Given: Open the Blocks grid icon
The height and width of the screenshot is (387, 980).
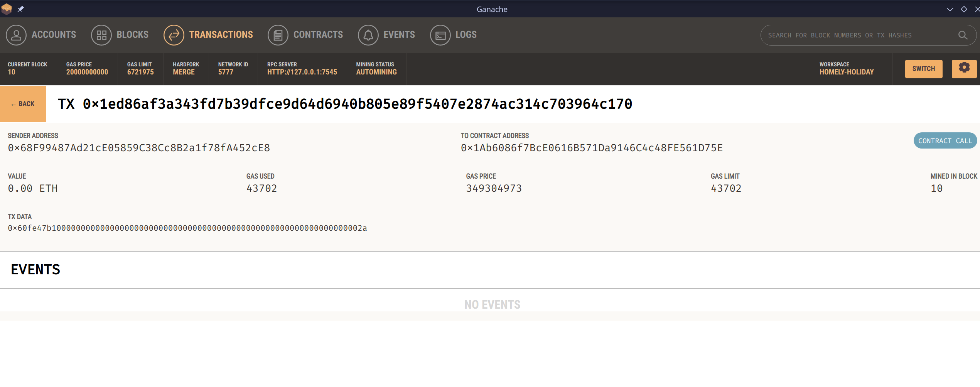Looking at the screenshot, I should pyautogui.click(x=101, y=35).
